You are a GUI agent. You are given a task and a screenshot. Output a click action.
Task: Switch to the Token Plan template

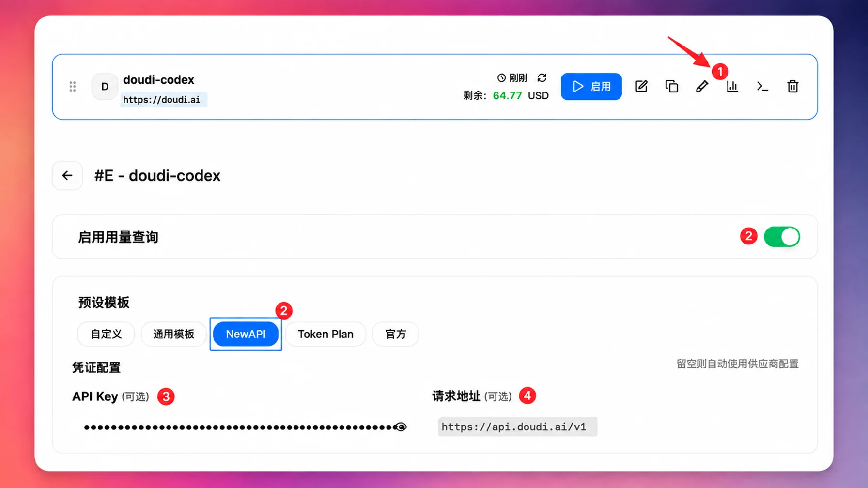(x=325, y=334)
